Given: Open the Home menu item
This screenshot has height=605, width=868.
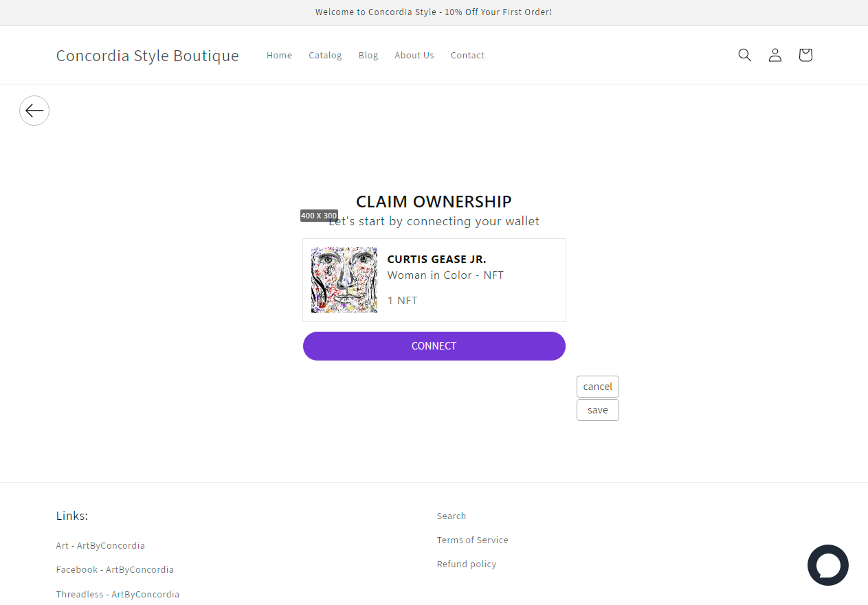Looking at the screenshot, I should pyautogui.click(x=279, y=56).
